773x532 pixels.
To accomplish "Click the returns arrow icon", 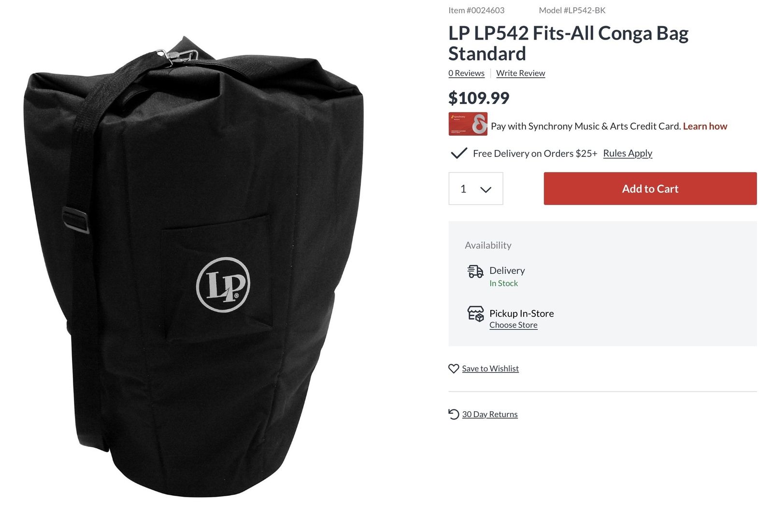I will tap(453, 414).
